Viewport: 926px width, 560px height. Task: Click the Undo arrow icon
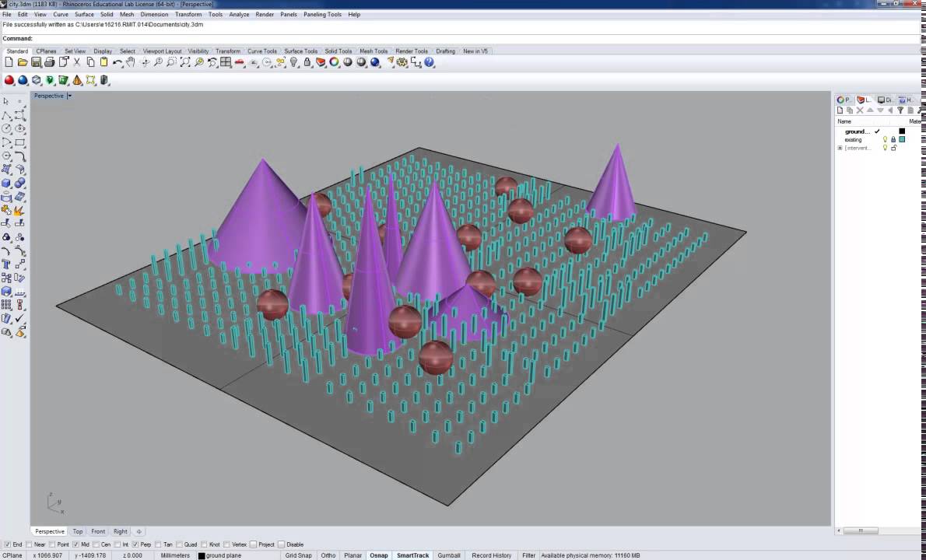(118, 62)
